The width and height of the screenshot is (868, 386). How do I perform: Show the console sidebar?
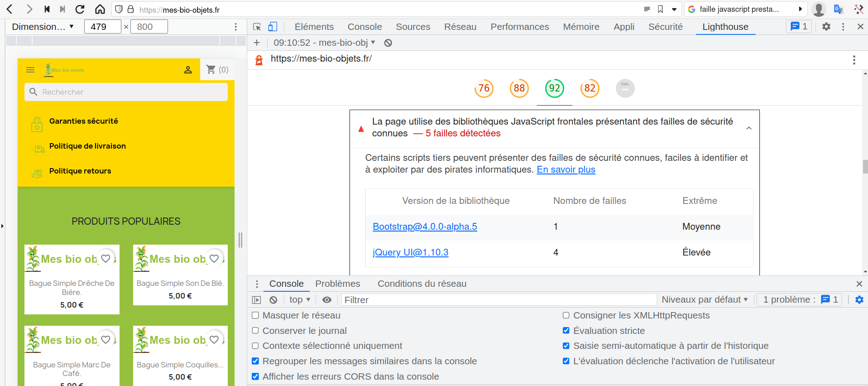(x=256, y=300)
